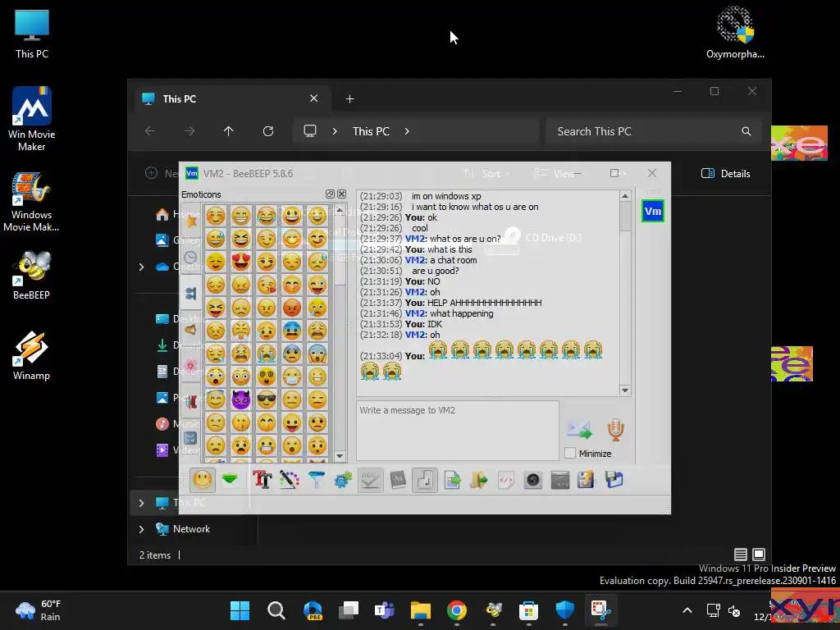Open a new File Explorer tab
Screen dimensions: 840x630
coord(349,99)
